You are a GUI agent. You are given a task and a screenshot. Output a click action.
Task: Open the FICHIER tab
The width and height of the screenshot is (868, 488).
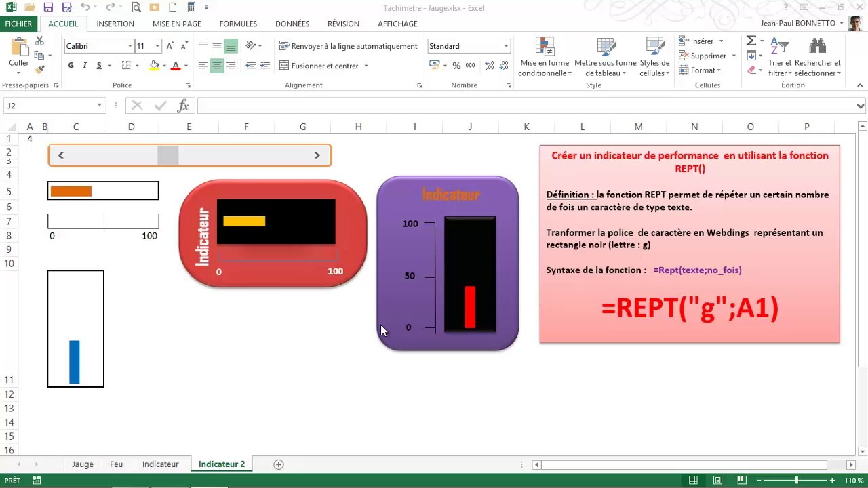click(x=18, y=24)
